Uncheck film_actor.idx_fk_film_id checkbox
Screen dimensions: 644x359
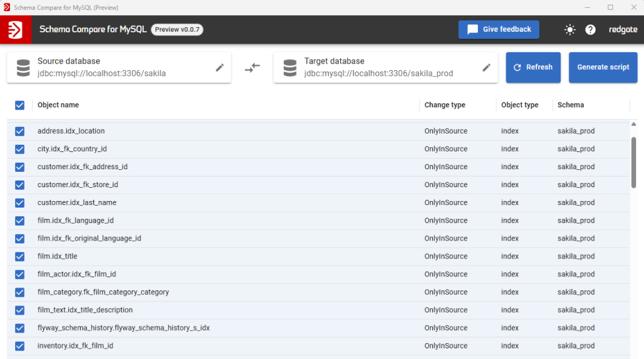20,274
